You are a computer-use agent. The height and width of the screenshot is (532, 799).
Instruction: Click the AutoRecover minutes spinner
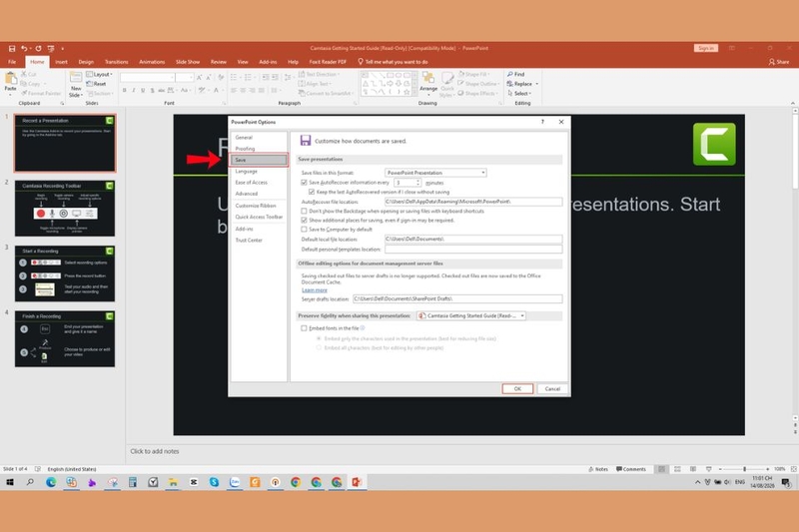[x=417, y=183]
